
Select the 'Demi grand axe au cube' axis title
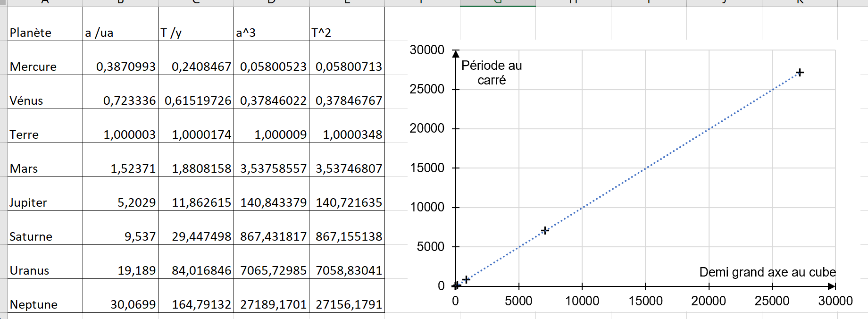[x=767, y=272]
